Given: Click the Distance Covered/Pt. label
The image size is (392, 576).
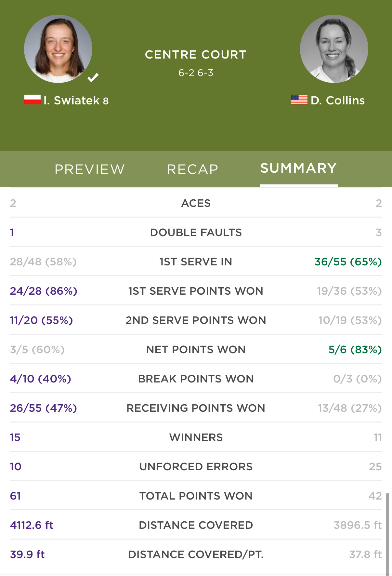Looking at the screenshot, I should coord(196,554).
